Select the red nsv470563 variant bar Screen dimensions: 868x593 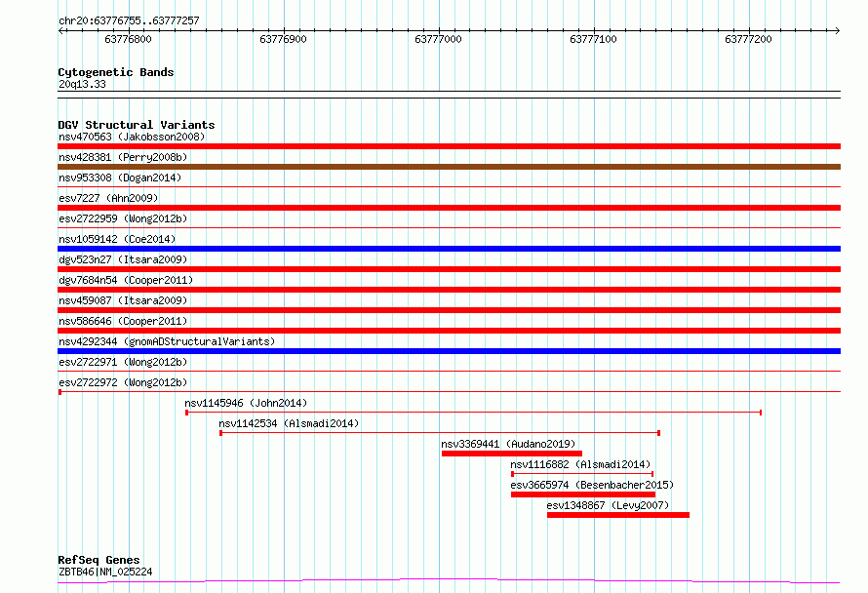click(449, 146)
